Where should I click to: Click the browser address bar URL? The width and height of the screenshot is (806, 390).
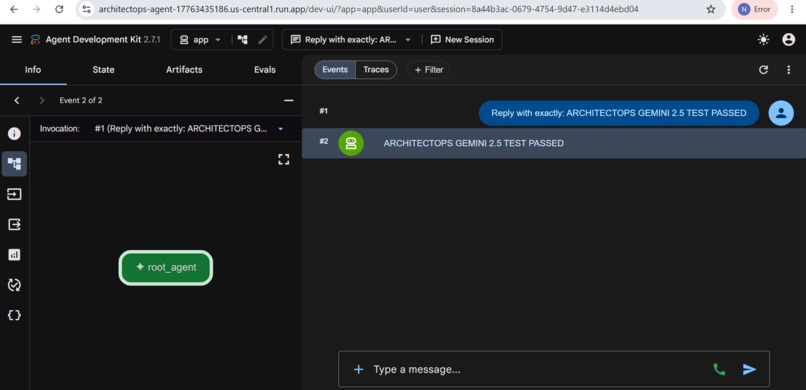(369, 9)
